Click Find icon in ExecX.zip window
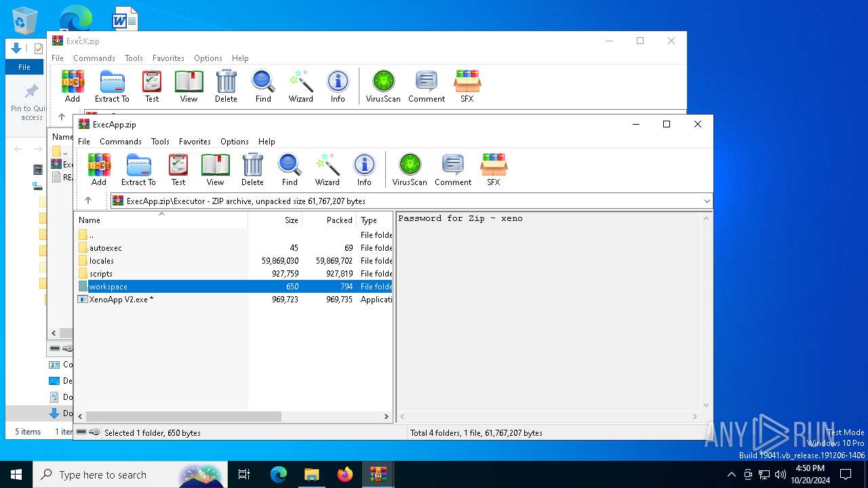868x488 pixels. pos(263,86)
